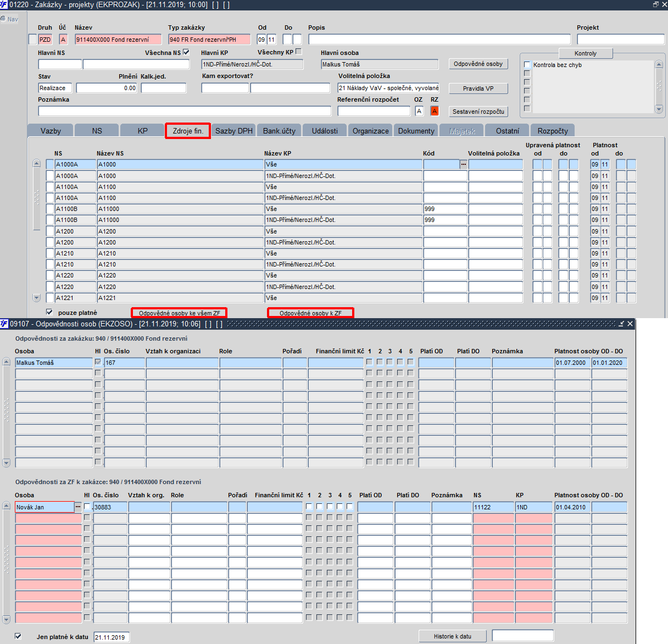
Task: Click the Referenční rozpočet field
Action: [374, 111]
